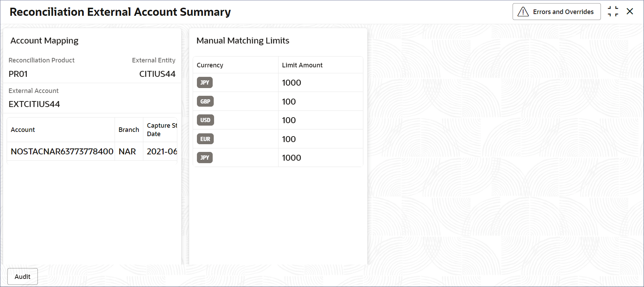Close the Reconciliation External Account Summary

click(x=630, y=12)
